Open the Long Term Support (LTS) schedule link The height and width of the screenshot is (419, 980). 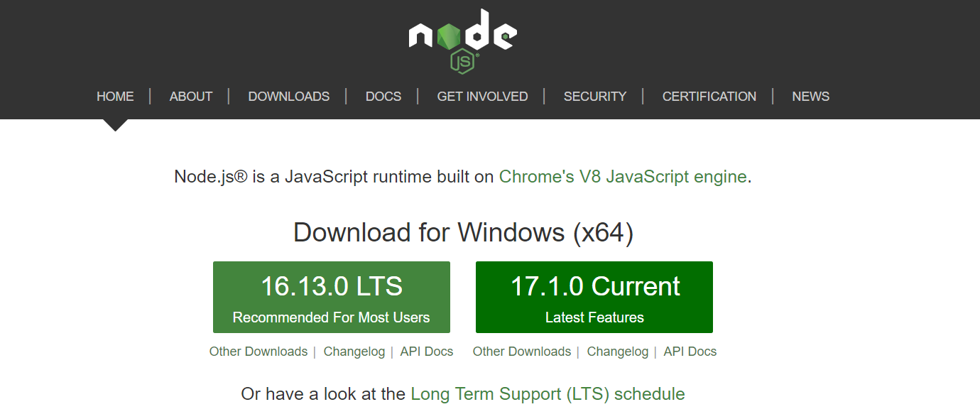(x=548, y=394)
